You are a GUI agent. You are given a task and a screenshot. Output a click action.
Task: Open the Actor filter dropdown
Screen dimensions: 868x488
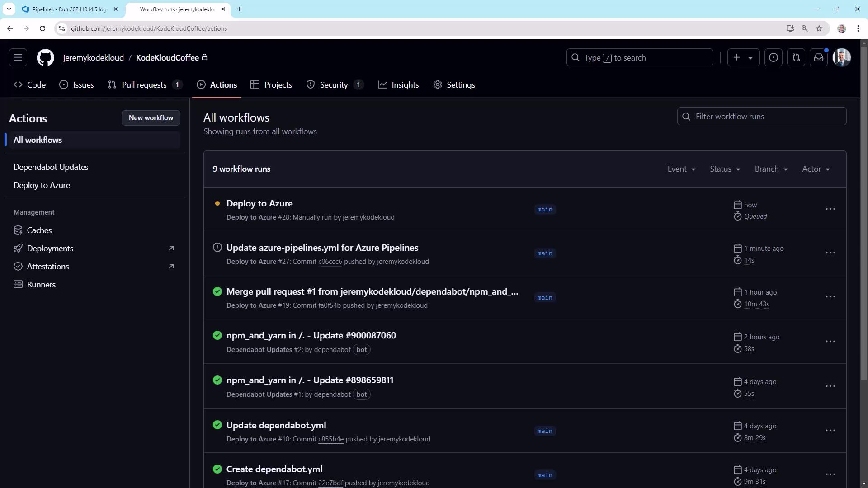pos(816,169)
